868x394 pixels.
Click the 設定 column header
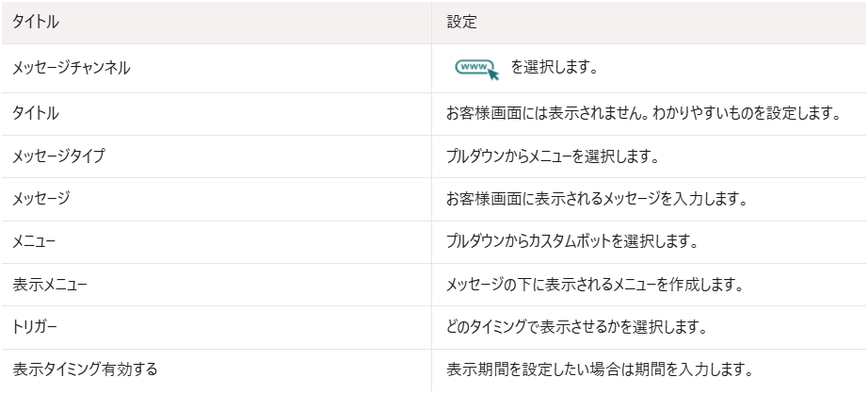461,23
